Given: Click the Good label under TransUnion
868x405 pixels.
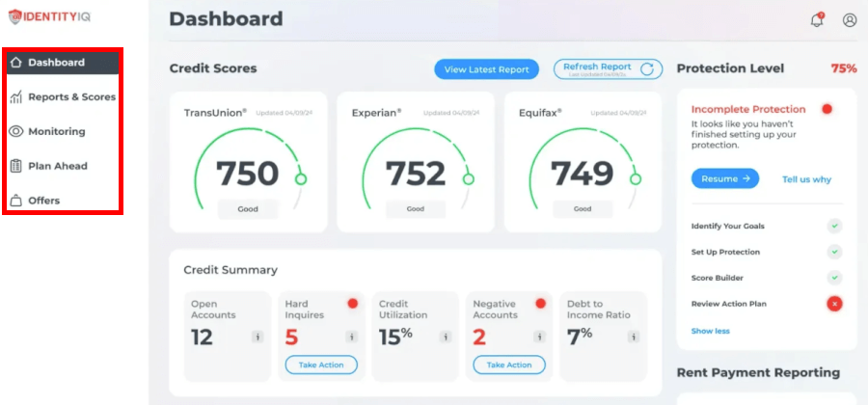Looking at the screenshot, I should [x=248, y=209].
